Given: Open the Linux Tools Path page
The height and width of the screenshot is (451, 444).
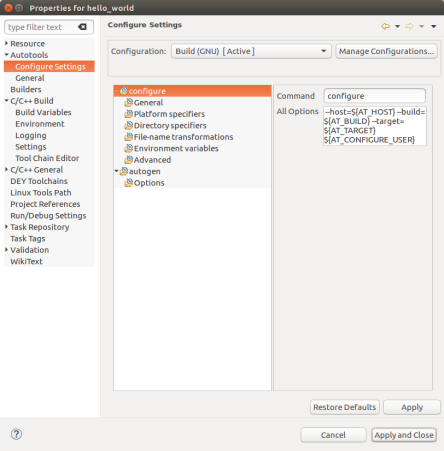Looking at the screenshot, I should pyautogui.click(x=41, y=193).
